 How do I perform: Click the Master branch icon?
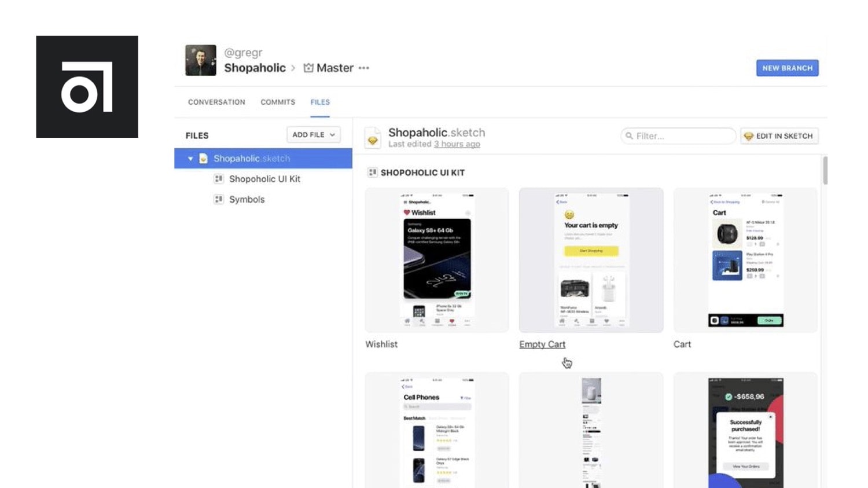point(308,68)
